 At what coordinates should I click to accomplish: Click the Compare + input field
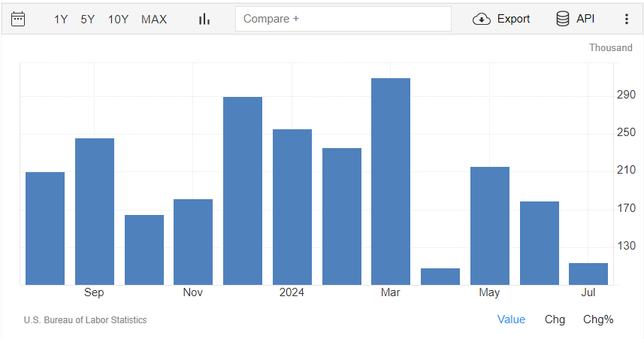pyautogui.click(x=343, y=19)
